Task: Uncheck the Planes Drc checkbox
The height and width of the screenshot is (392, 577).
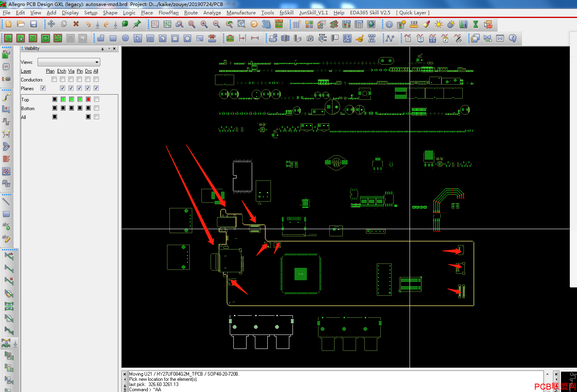Action: point(88,88)
